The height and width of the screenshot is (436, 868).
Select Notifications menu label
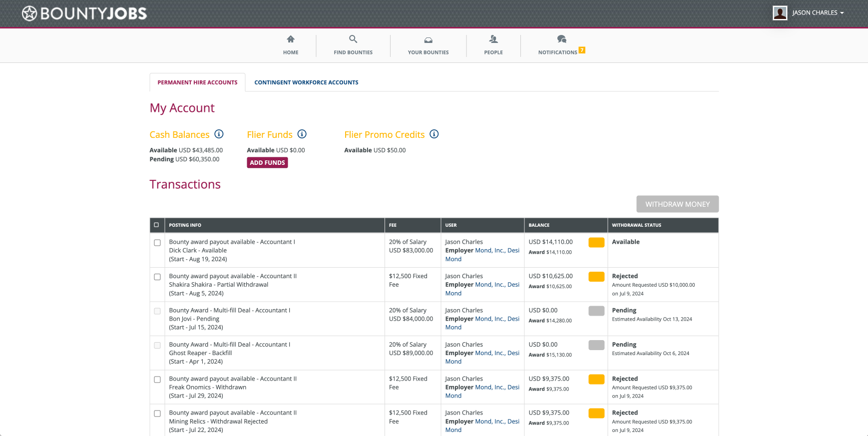coord(558,52)
